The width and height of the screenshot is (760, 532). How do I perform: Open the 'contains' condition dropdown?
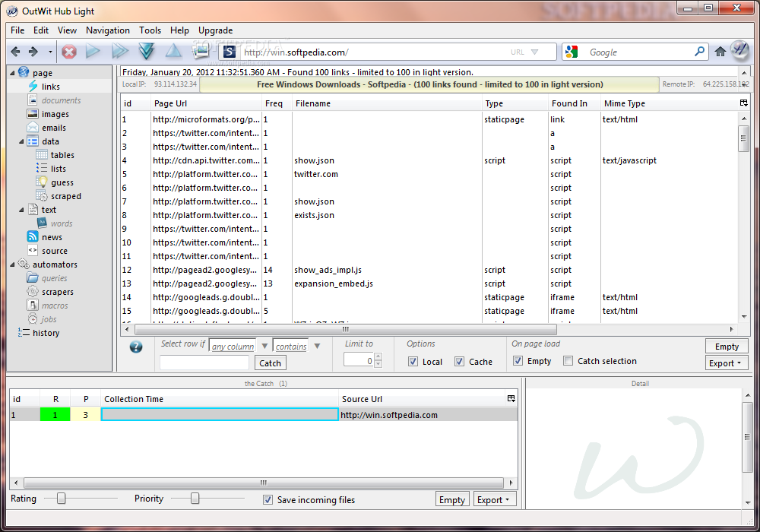[x=317, y=346]
